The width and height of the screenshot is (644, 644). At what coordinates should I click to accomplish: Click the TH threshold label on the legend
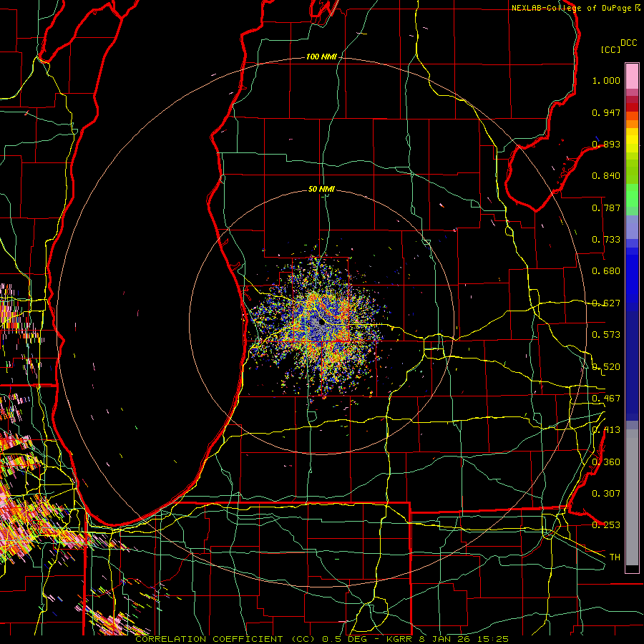[615, 557]
